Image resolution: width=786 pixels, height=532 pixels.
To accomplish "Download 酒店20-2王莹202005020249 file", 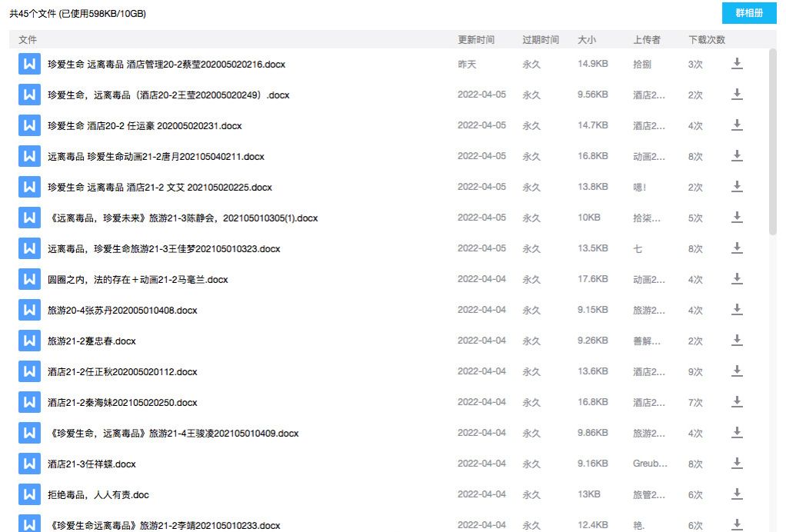I will (x=737, y=95).
